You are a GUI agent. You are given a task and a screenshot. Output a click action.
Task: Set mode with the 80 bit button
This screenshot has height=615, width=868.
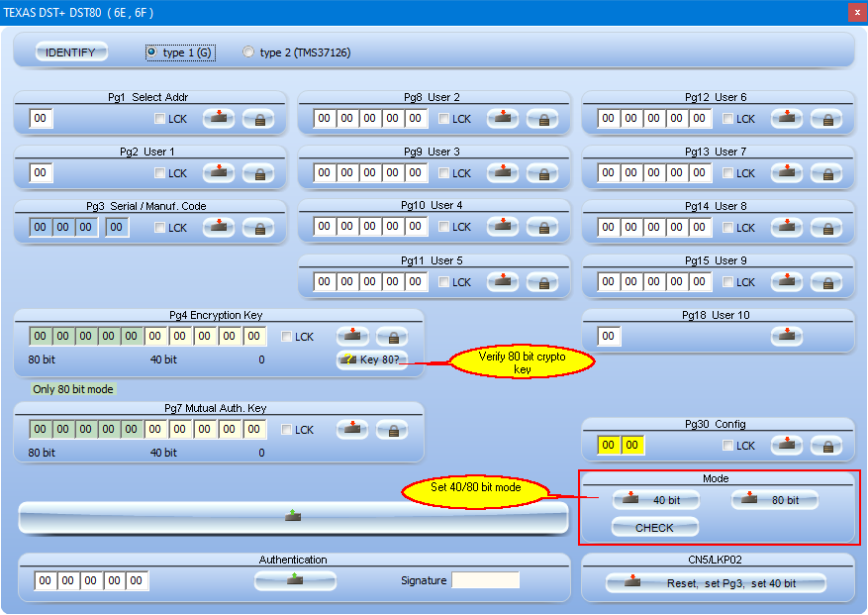(774, 500)
